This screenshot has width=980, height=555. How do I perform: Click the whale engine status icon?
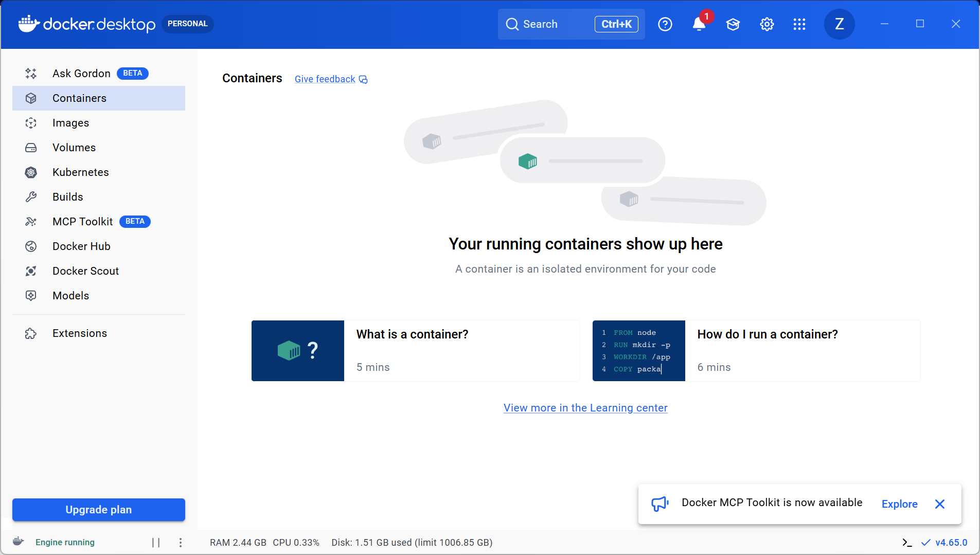point(19,542)
